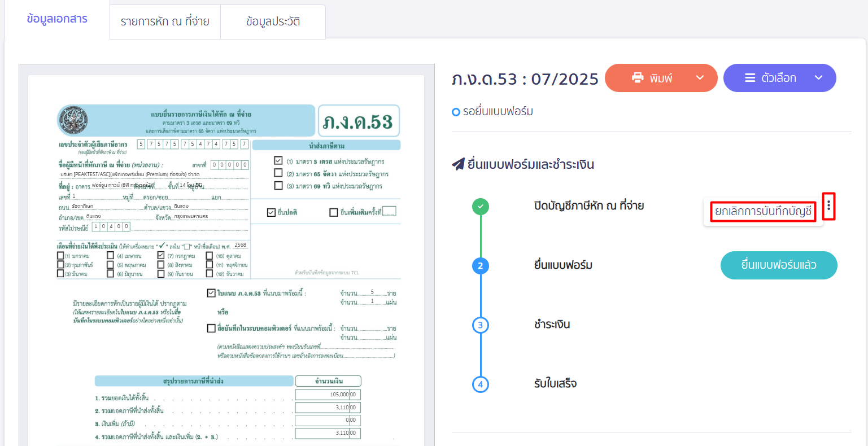The width and height of the screenshot is (868, 446).
Task: Open the ข้อมูลเอกสาร tab
Action: (x=57, y=19)
